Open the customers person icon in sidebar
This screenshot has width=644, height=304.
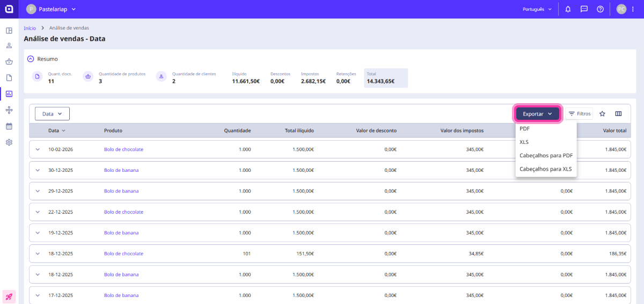[x=9, y=46]
